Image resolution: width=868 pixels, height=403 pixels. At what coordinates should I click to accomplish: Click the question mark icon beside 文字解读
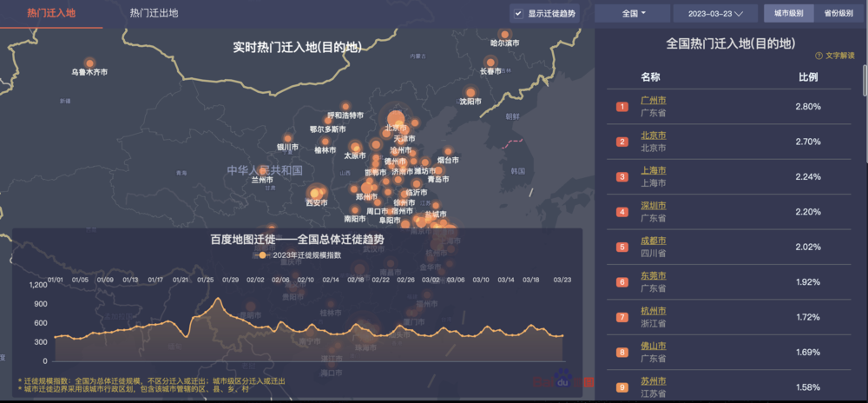pyautogui.click(x=819, y=56)
